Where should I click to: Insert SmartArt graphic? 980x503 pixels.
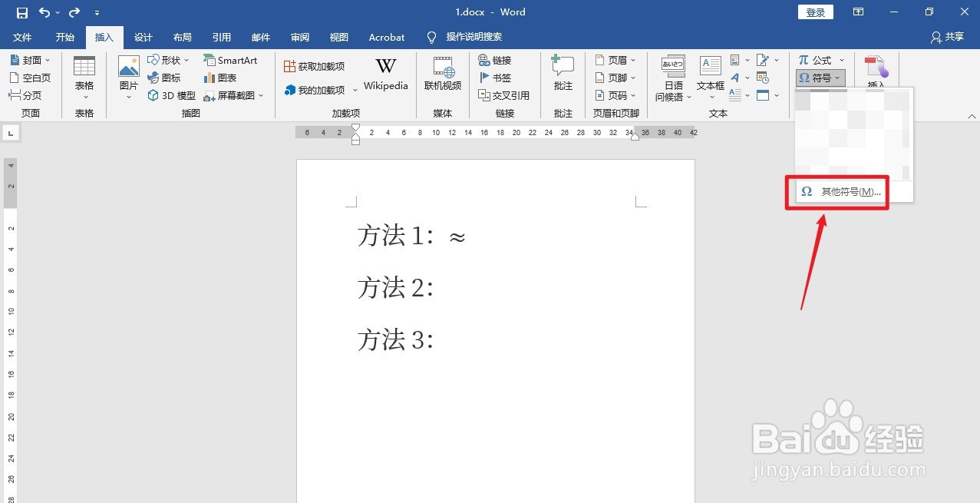pos(232,59)
